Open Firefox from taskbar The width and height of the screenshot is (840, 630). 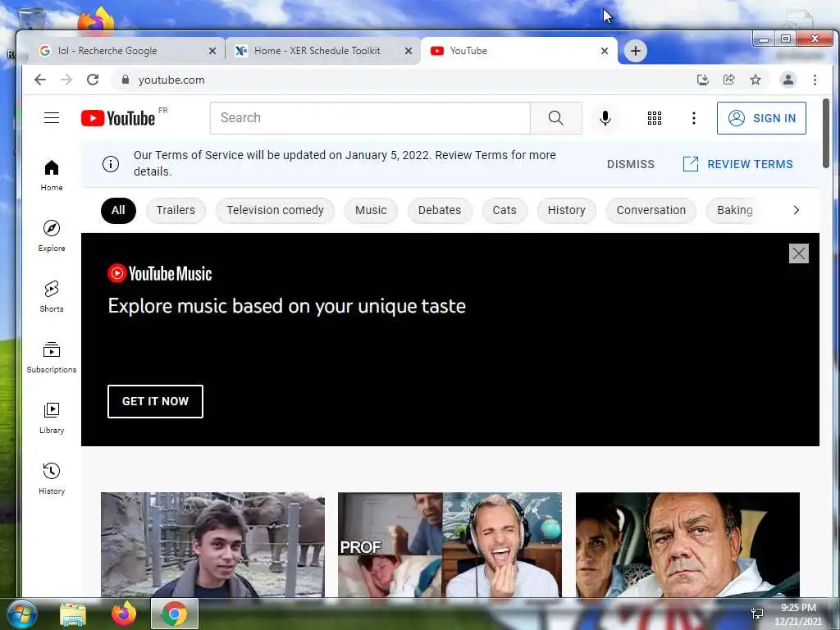[124, 614]
